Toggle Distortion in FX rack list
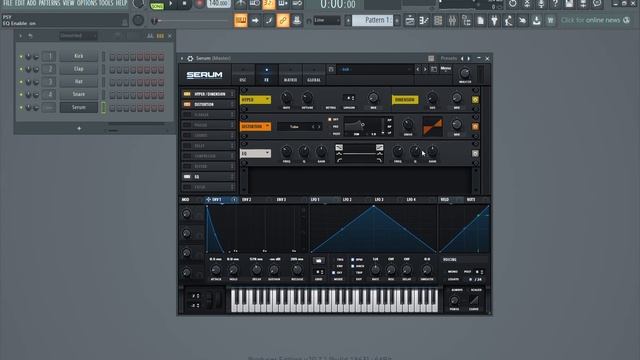 pyautogui.click(x=187, y=104)
